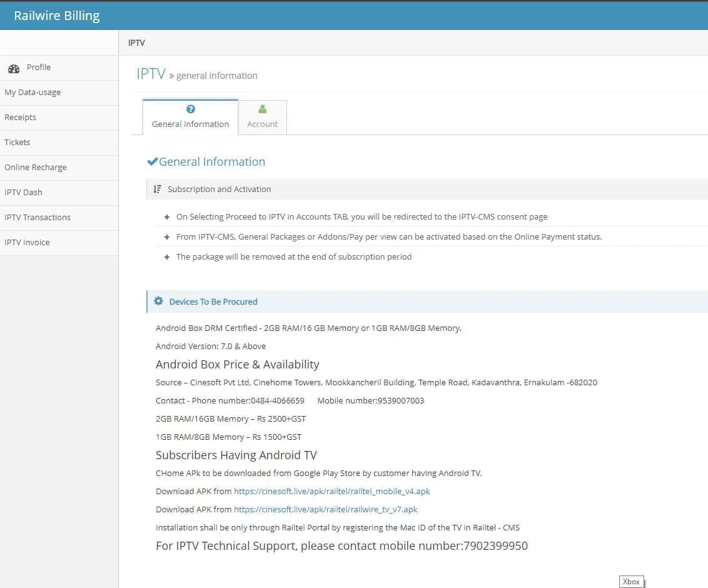Image resolution: width=708 pixels, height=588 pixels.
Task: Click the 'Installation shall be only through' line
Action: pos(338,527)
